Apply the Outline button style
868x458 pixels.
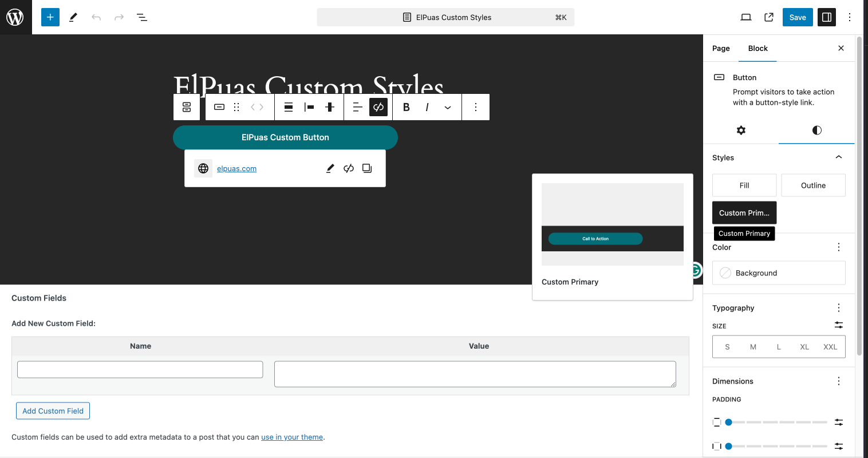(x=813, y=185)
